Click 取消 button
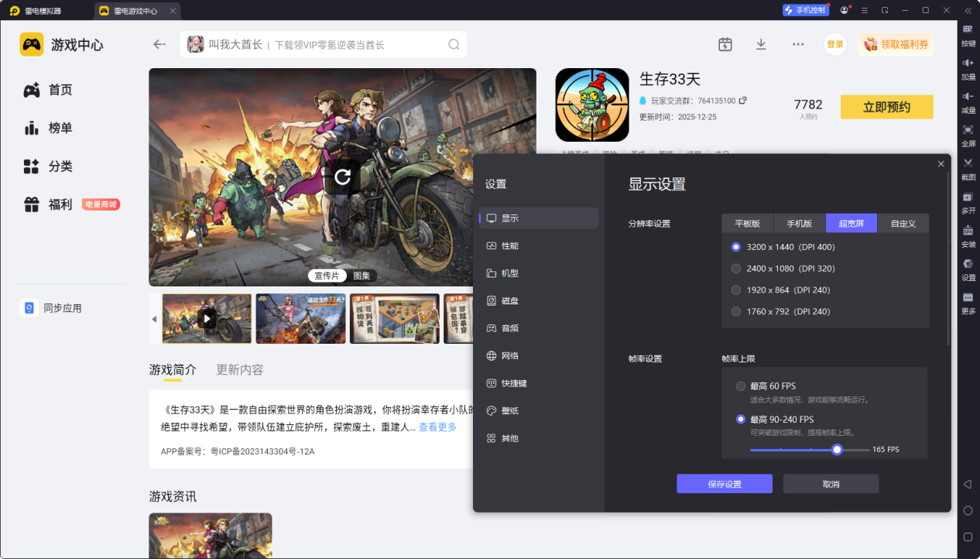This screenshot has width=980, height=559. click(x=831, y=484)
